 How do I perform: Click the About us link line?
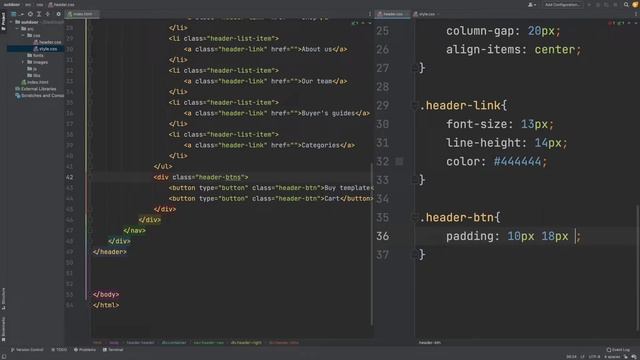point(265,49)
